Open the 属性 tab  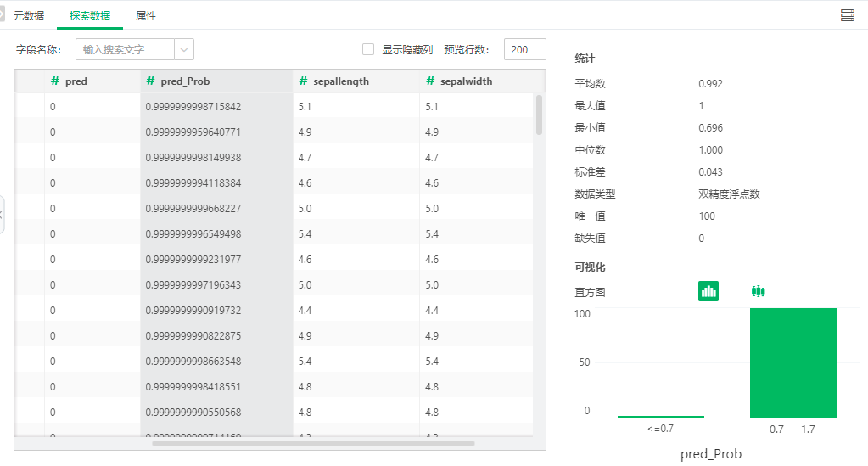pos(146,16)
